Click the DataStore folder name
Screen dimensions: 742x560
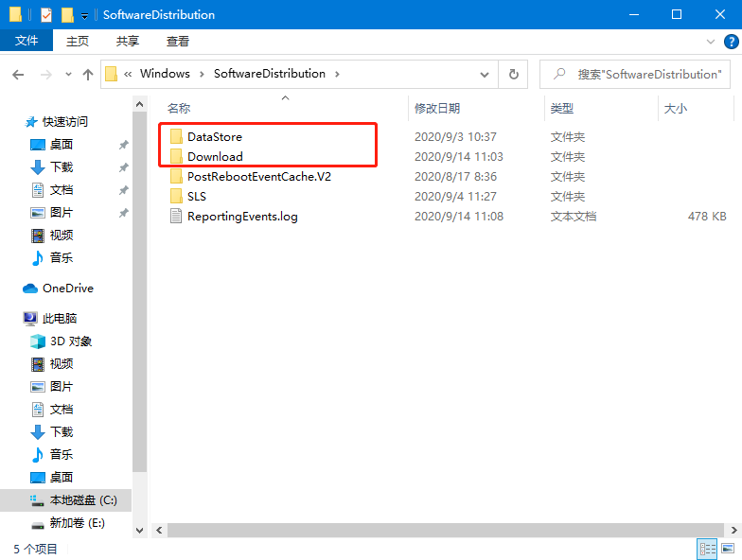215,136
